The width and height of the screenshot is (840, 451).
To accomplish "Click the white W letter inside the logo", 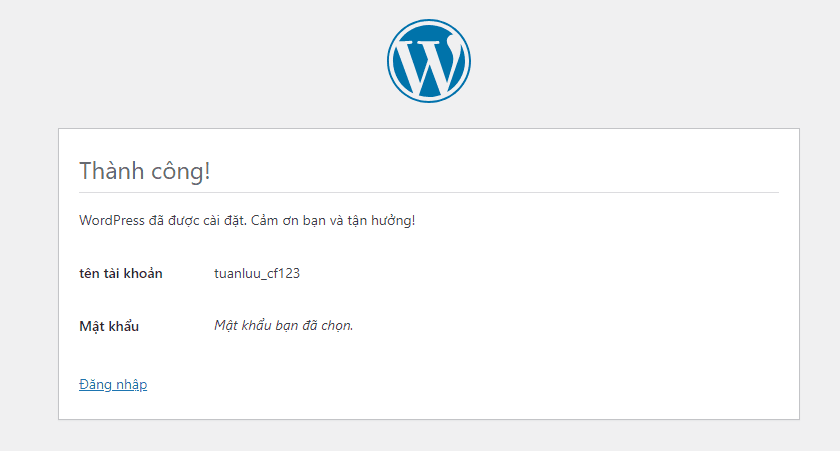I will point(429,64).
